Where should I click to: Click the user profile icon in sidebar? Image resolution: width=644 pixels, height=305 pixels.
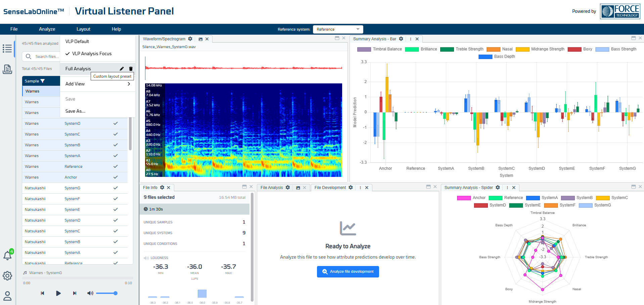(7, 296)
